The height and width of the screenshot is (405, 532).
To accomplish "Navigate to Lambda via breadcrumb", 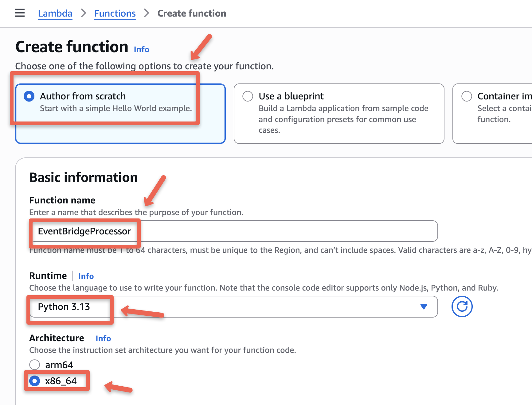I will point(55,13).
